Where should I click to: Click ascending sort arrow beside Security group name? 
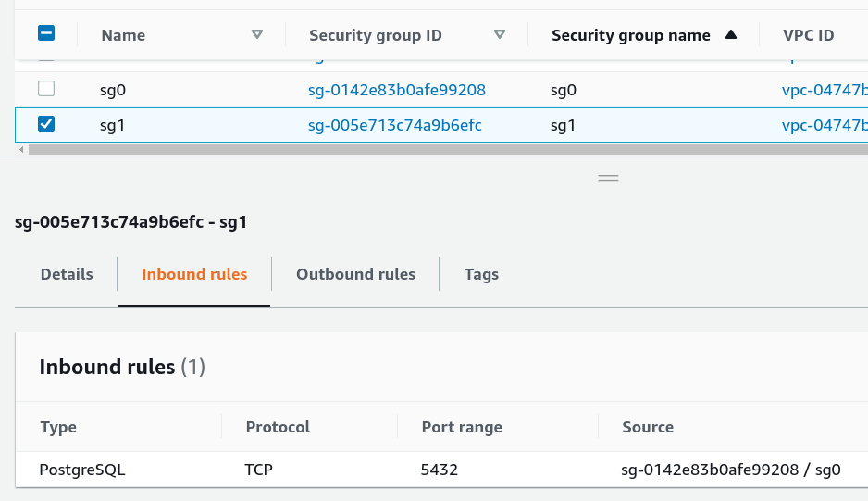[x=731, y=35]
